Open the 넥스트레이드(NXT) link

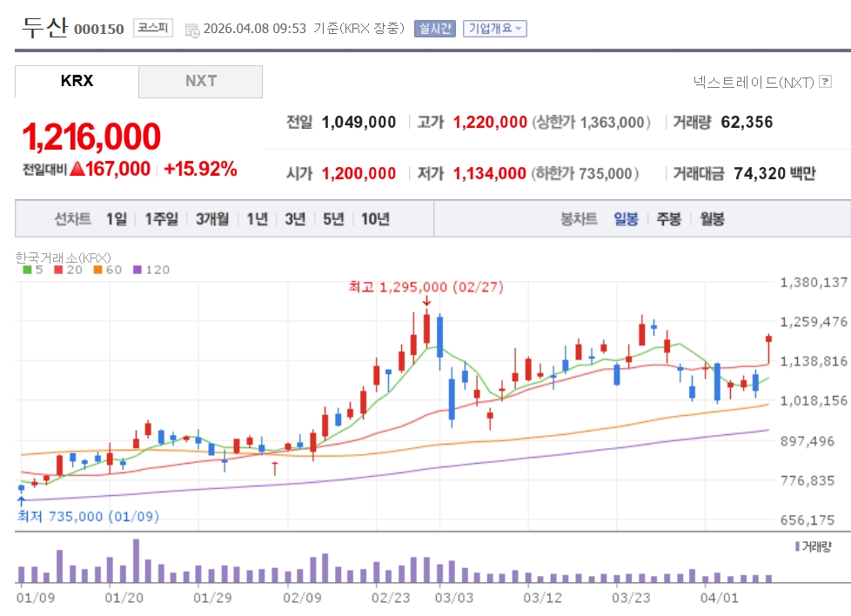coord(754,82)
